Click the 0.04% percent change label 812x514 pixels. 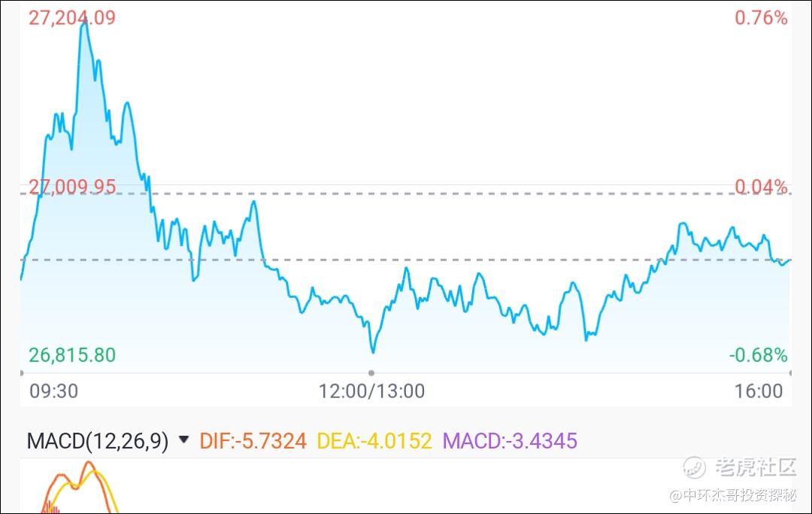[761, 187]
